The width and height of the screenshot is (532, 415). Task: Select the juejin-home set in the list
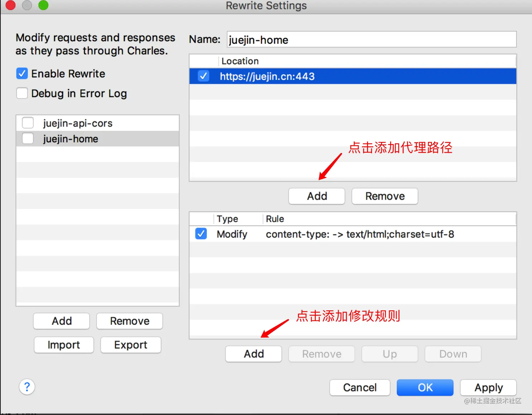97,139
